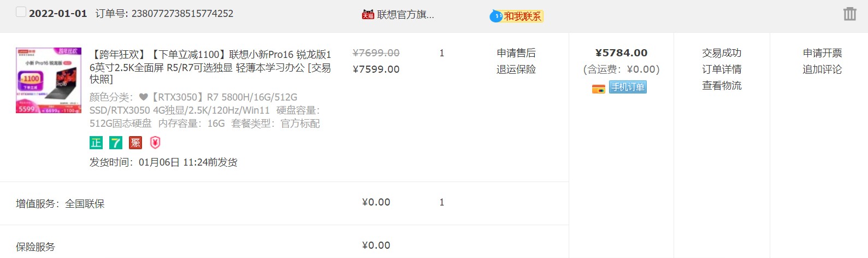
Task: Open 订单详情 order details
Action: [x=722, y=69]
